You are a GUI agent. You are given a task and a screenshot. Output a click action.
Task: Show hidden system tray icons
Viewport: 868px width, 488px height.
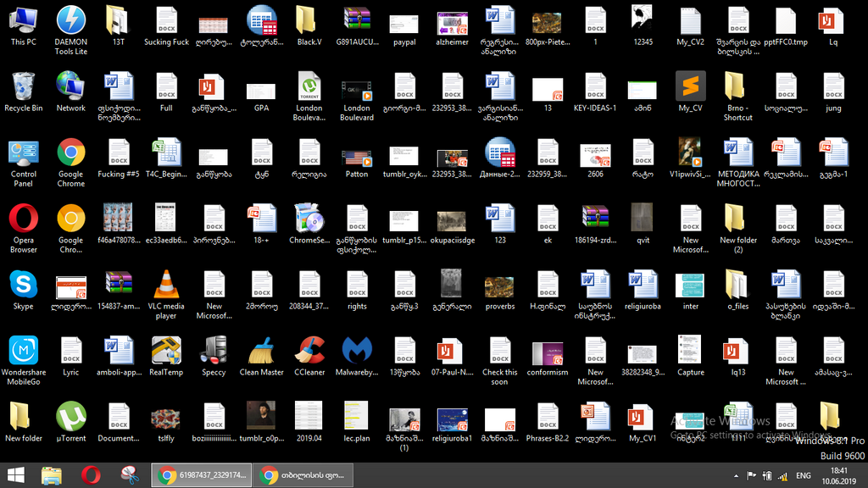point(736,476)
